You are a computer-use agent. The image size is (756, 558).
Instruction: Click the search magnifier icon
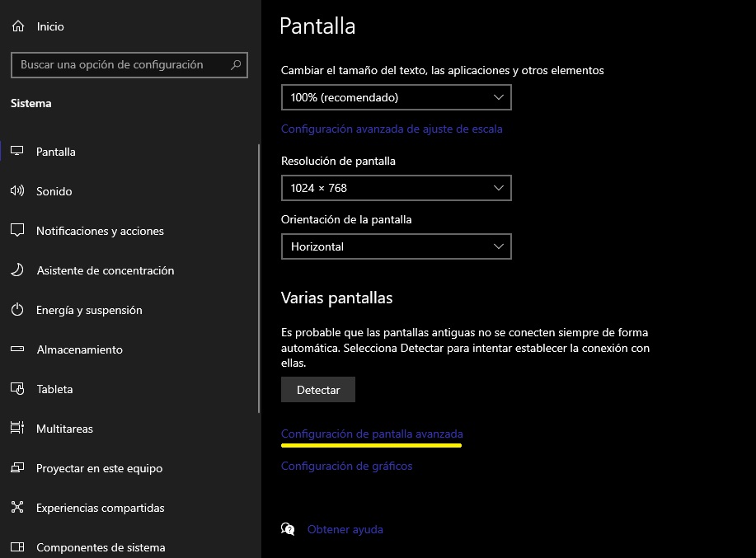pos(236,65)
